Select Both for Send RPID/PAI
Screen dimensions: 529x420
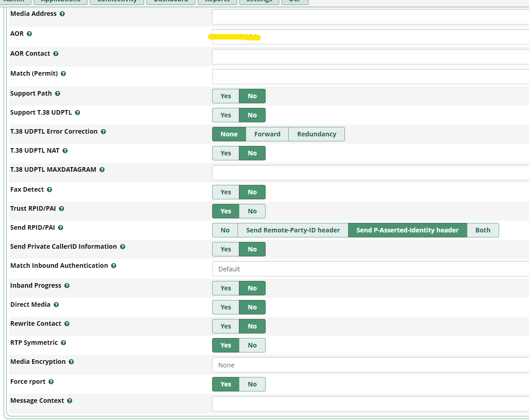483,230
